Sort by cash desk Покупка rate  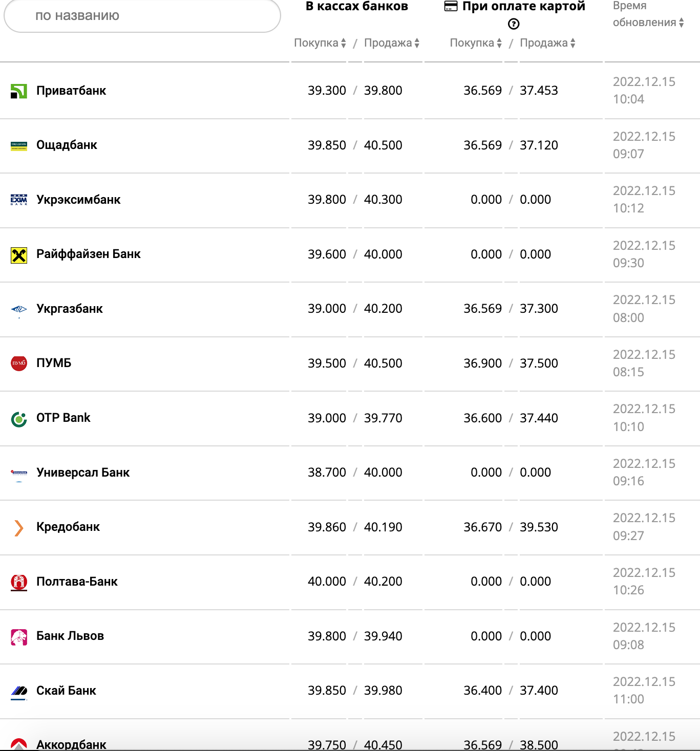(x=320, y=43)
